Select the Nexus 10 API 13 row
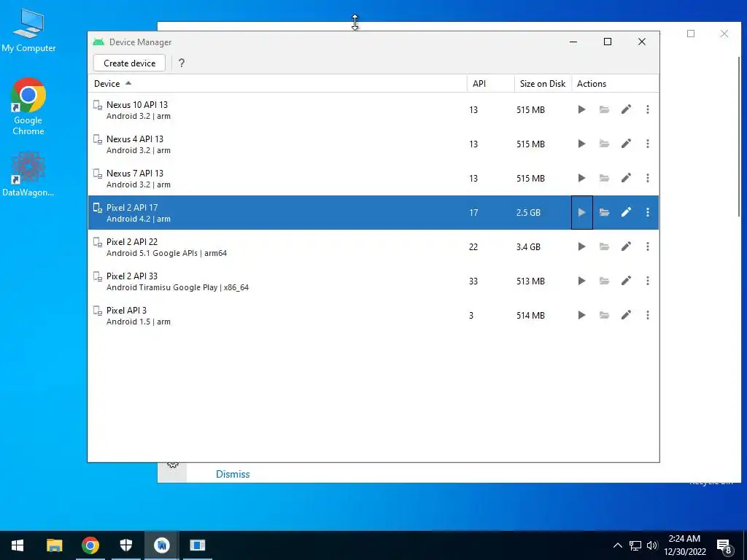 [x=373, y=109]
